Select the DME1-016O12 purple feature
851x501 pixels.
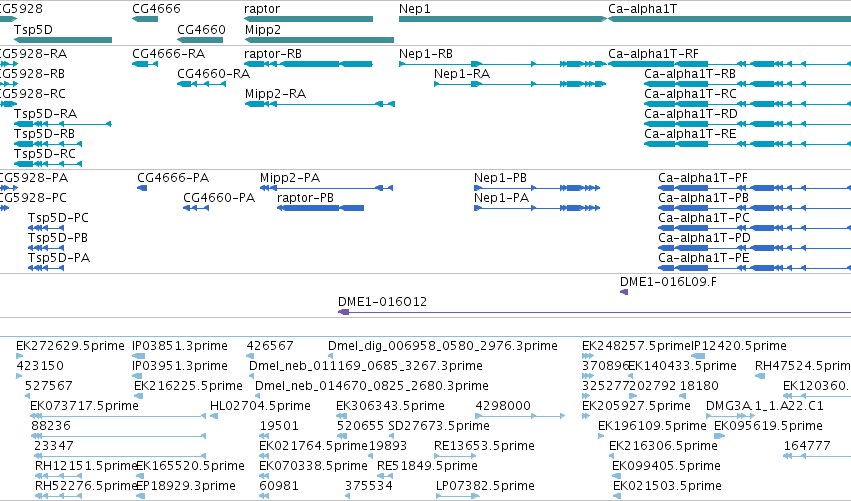click(x=594, y=312)
